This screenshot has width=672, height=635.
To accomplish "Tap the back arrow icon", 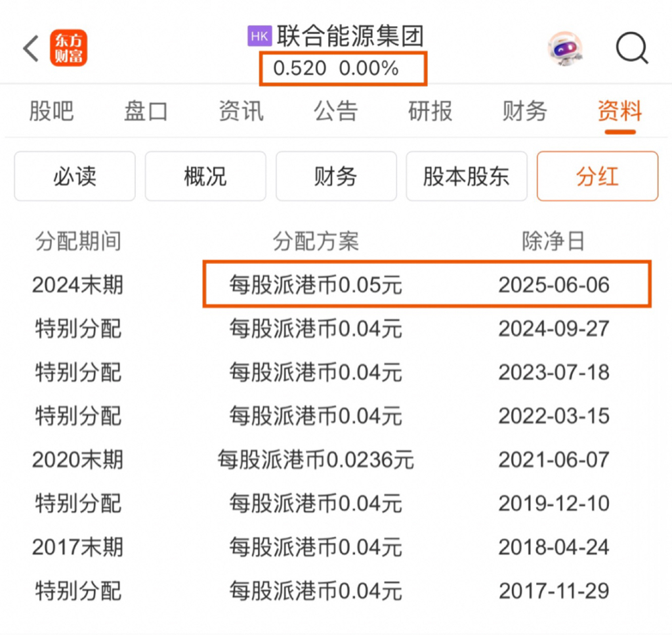I will (x=31, y=49).
